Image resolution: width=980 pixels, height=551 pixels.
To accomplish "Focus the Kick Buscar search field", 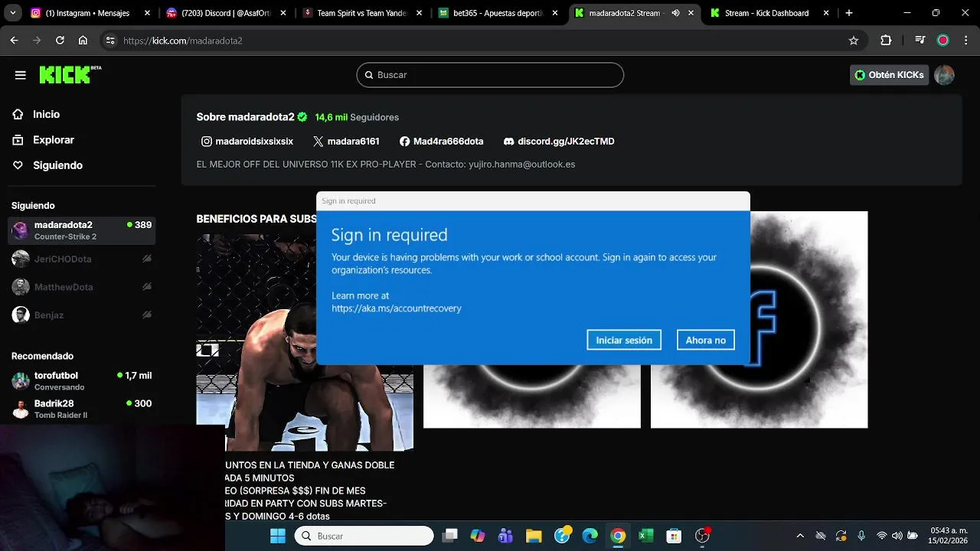I will click(x=490, y=75).
